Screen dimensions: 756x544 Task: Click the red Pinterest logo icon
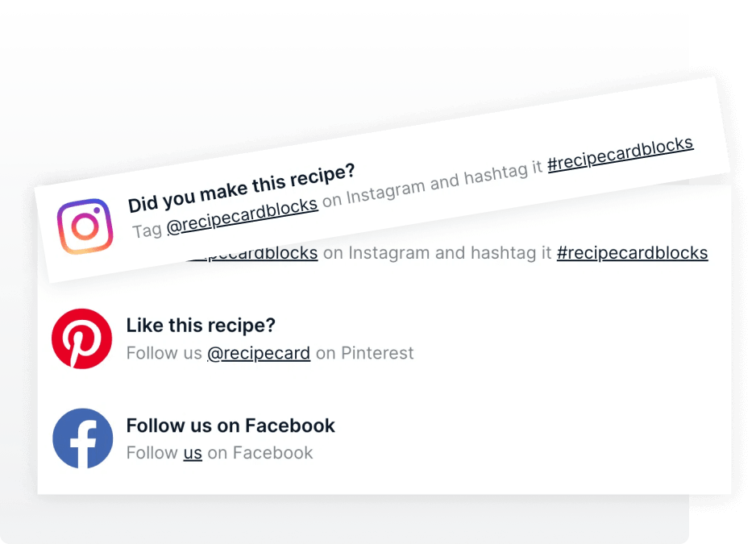[x=81, y=338]
